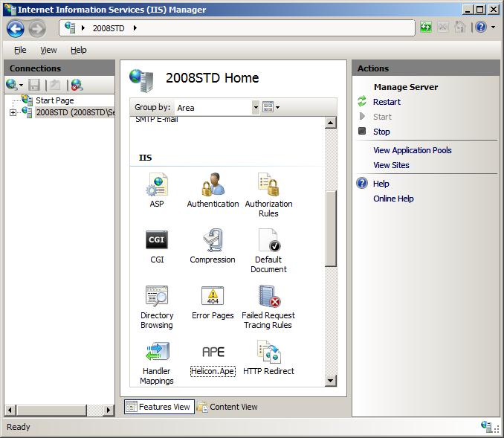Open the Authentication feature

point(213,185)
